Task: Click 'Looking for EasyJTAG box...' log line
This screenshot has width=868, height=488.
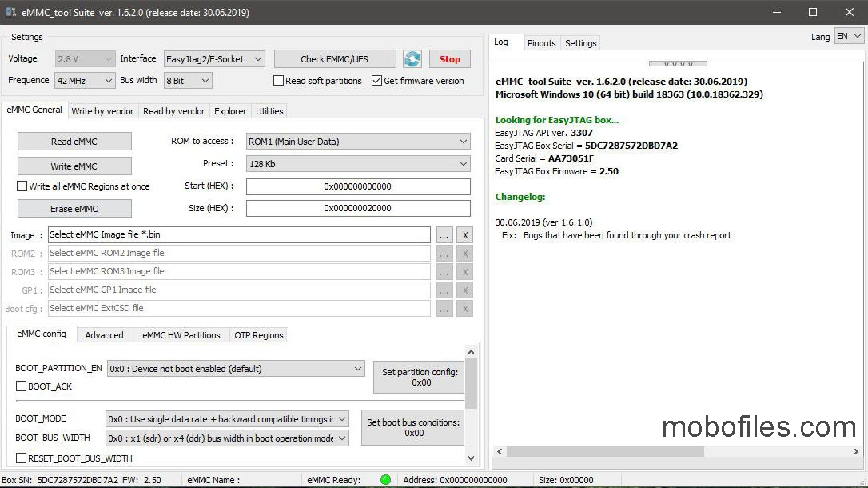Action: point(557,120)
